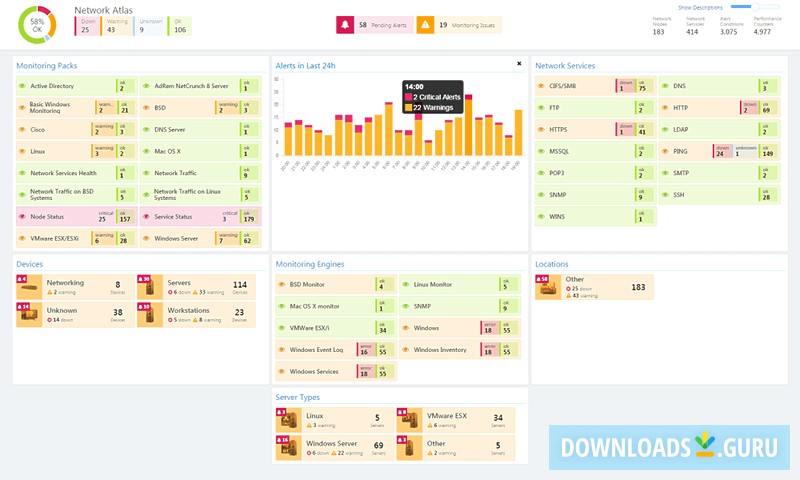Click the Windows Server type icon
The width and height of the screenshot is (800, 480).
(288, 447)
